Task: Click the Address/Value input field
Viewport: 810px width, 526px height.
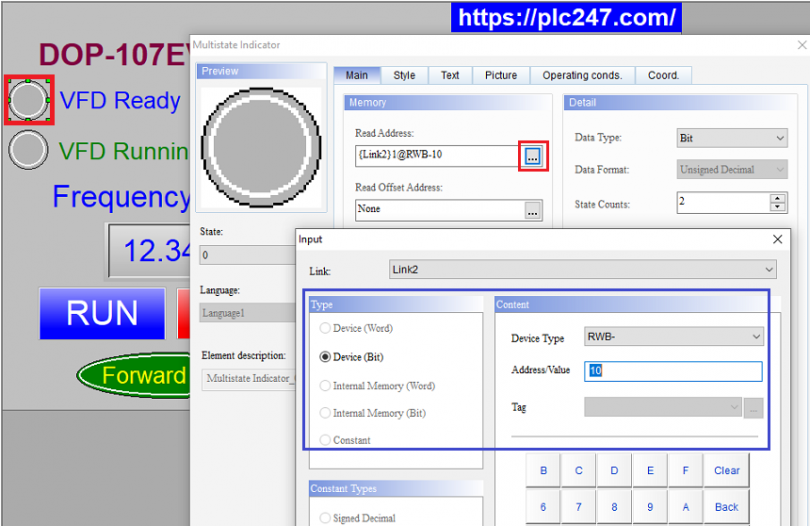Action: (x=673, y=371)
